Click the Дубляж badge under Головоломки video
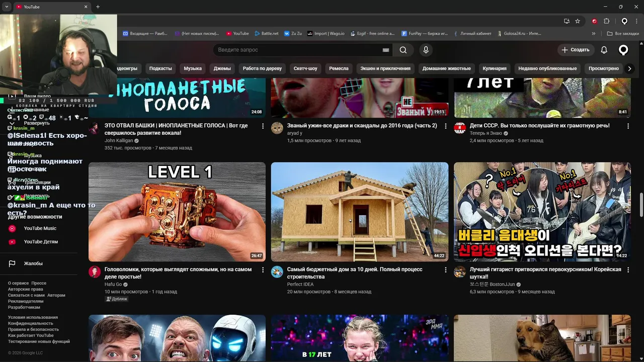 [x=116, y=299]
